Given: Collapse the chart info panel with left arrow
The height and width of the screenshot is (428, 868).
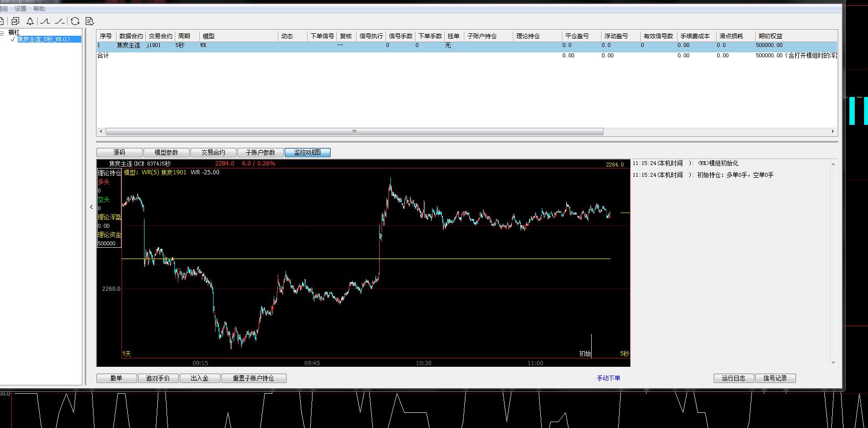Looking at the screenshot, I should tap(91, 207).
